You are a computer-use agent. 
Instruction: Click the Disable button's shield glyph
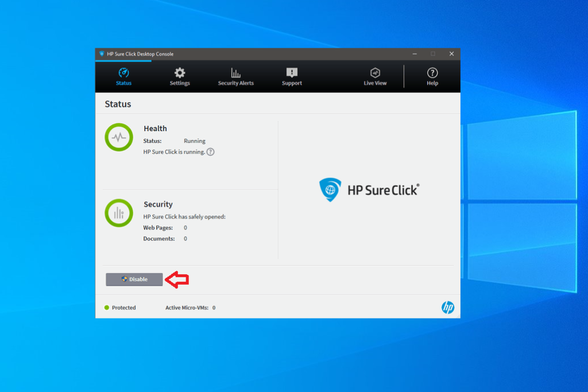click(x=125, y=279)
